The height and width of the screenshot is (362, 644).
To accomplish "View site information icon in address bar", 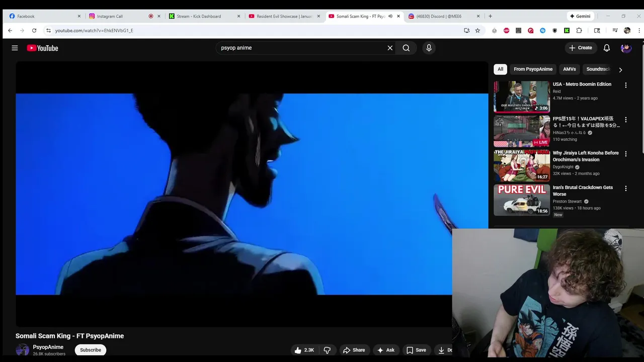I will coord(48,30).
